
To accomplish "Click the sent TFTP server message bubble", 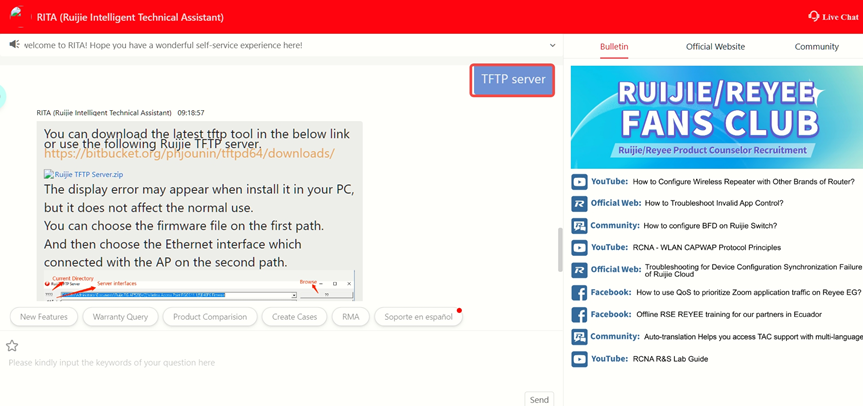I will point(512,80).
